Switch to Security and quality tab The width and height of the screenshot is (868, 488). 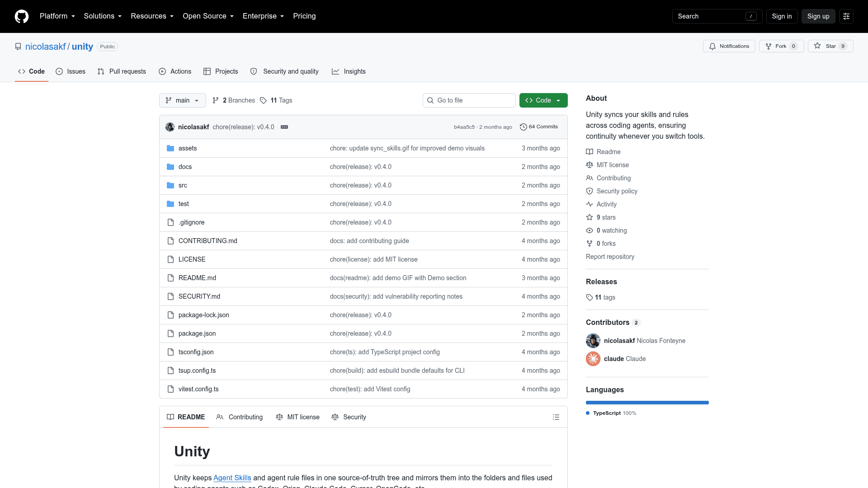click(x=284, y=71)
